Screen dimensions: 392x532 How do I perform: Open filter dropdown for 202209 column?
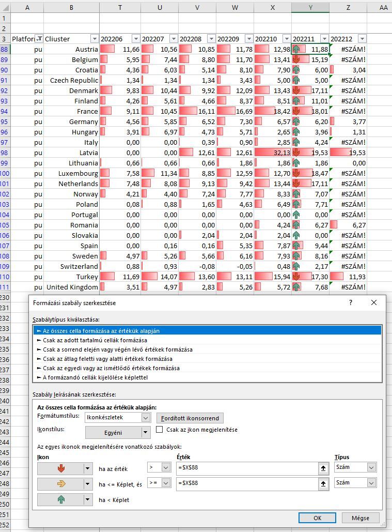point(249,39)
